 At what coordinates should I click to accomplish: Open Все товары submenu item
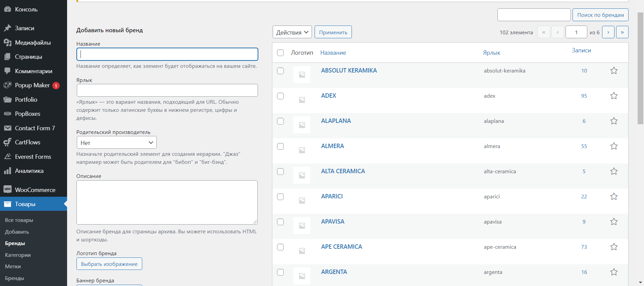[x=19, y=220]
